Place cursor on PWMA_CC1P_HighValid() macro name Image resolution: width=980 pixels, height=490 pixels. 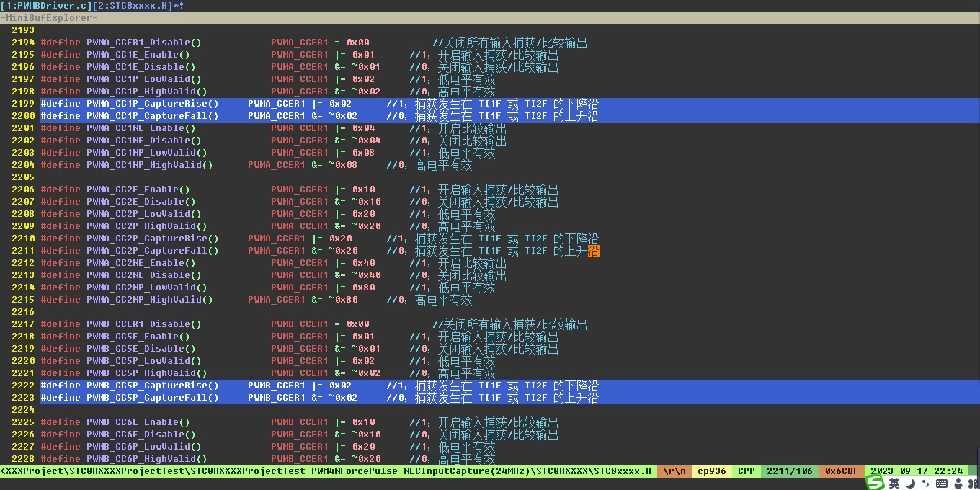[147, 92]
